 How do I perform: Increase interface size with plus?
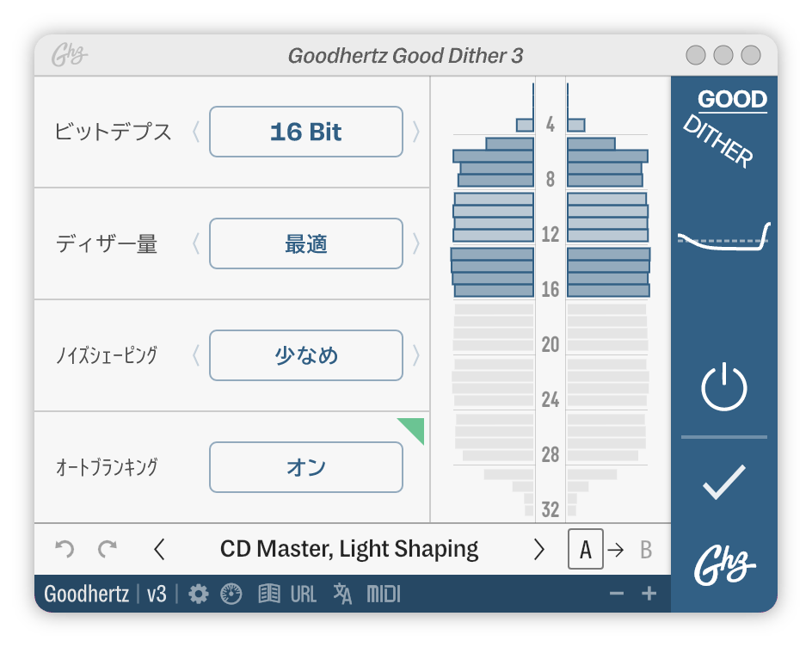click(649, 594)
